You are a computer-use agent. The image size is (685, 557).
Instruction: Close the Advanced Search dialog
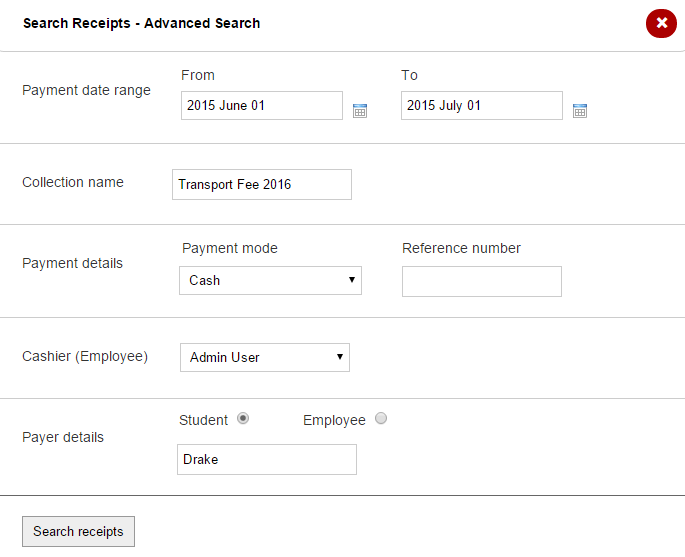click(661, 23)
